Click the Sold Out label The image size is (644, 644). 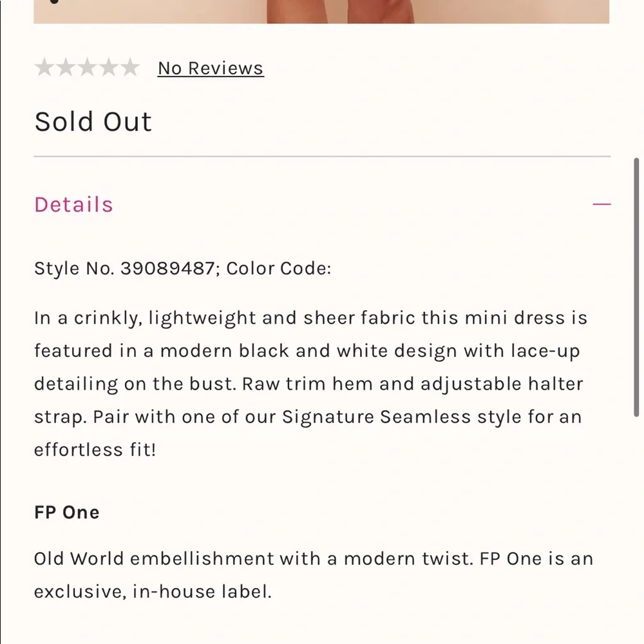click(93, 122)
